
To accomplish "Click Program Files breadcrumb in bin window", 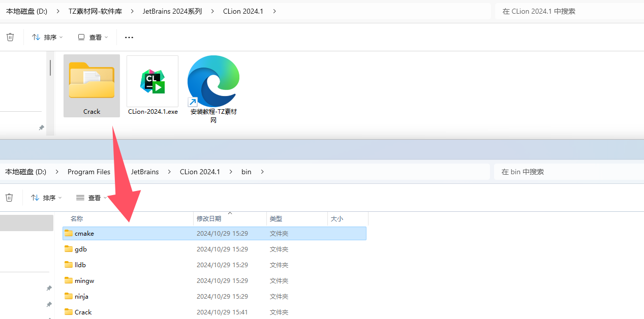I will 89,172.
